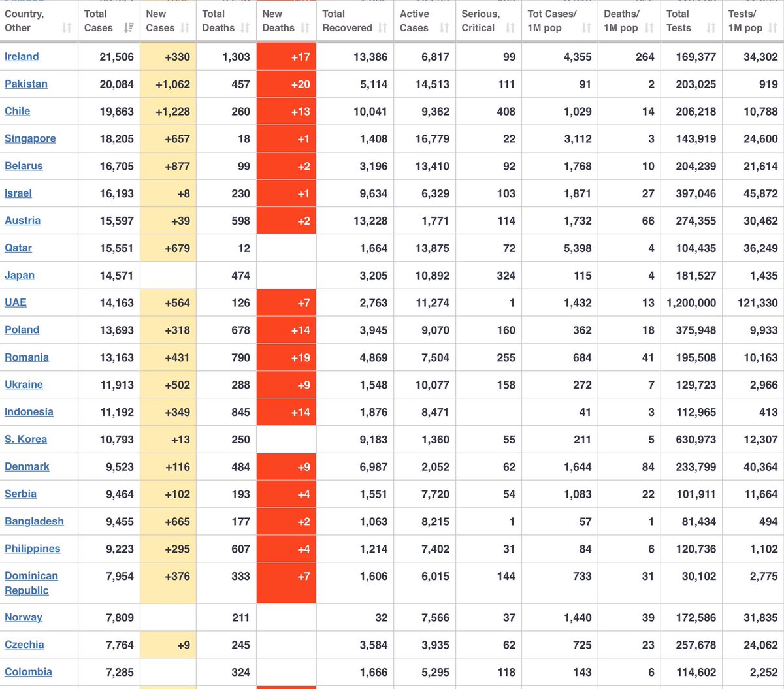
Task: Select UAE's total tests value 1,200,000
Action: [691, 303]
